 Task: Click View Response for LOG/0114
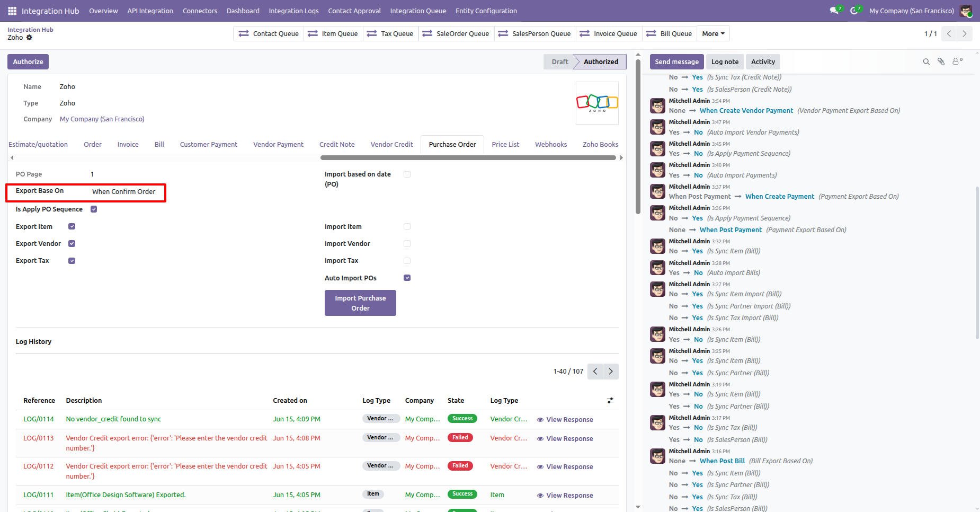(x=565, y=420)
